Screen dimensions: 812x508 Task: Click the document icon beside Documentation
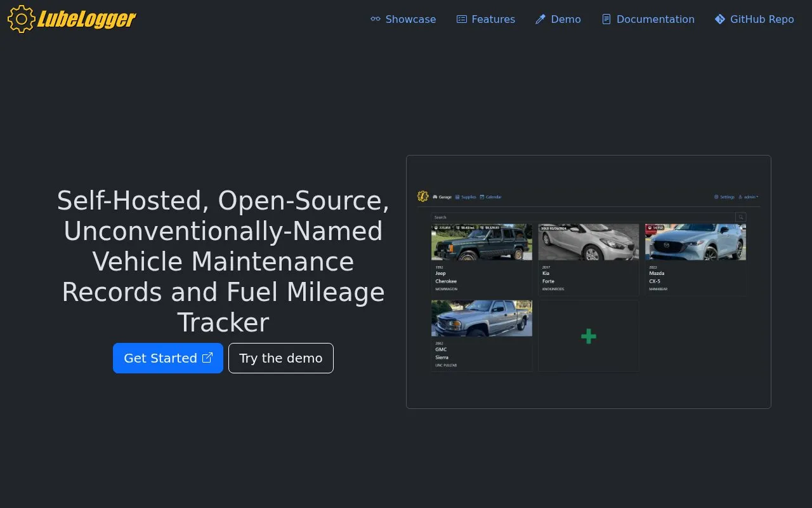[606, 19]
